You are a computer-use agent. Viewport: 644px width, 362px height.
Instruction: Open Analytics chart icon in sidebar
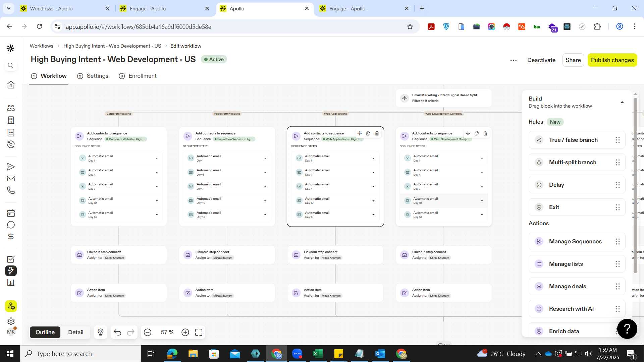pyautogui.click(x=11, y=283)
